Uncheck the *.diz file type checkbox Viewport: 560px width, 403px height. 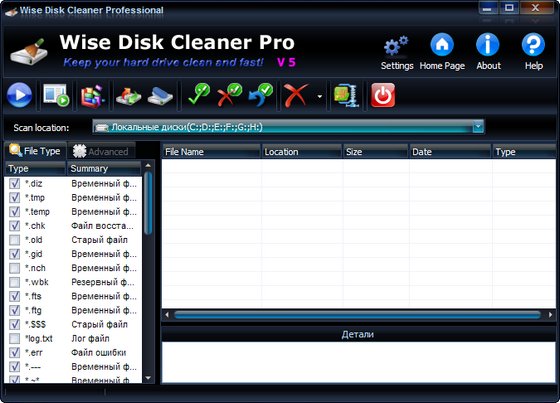coord(14,184)
